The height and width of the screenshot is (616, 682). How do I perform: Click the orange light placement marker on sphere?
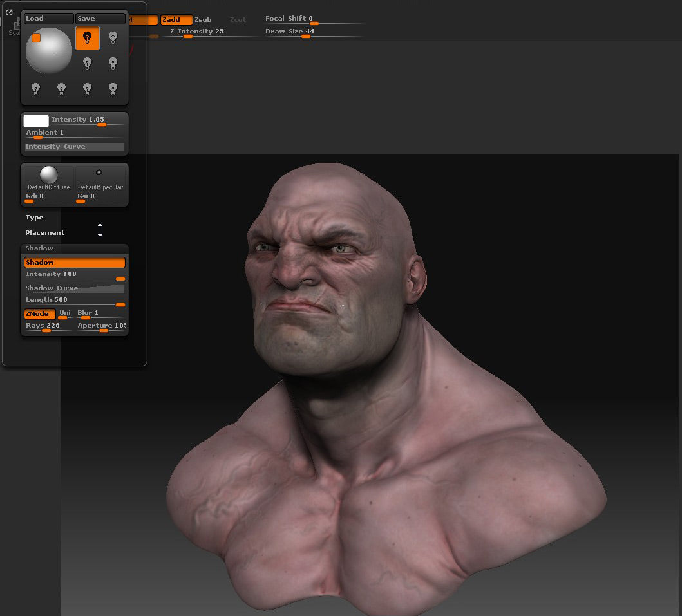pos(36,38)
